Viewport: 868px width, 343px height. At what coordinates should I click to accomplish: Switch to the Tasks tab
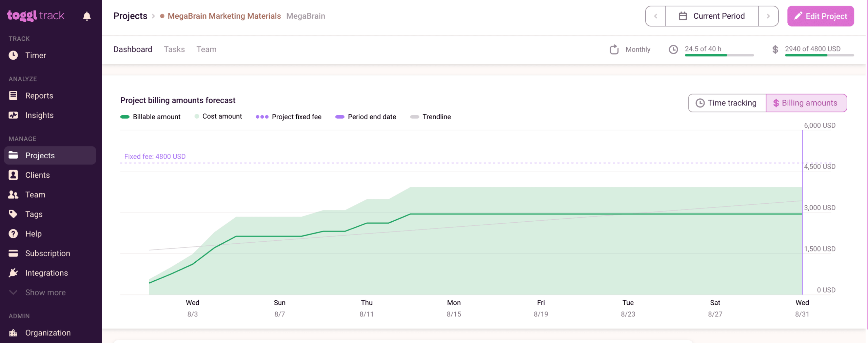pyautogui.click(x=174, y=49)
